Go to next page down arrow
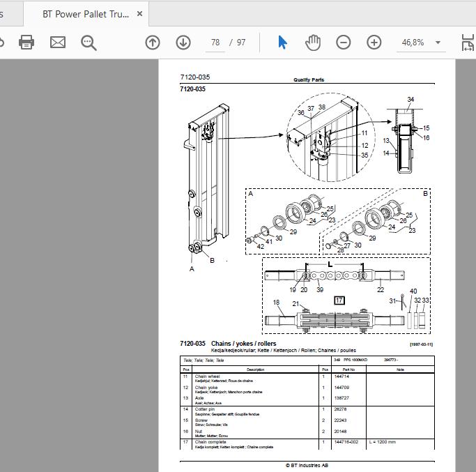The width and height of the screenshot is (476, 472). pos(183,43)
